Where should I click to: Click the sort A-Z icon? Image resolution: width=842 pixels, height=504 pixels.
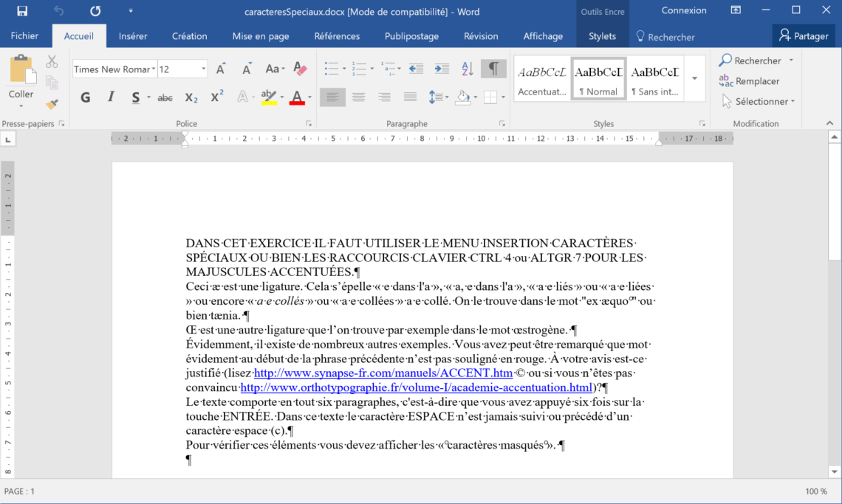coord(468,69)
